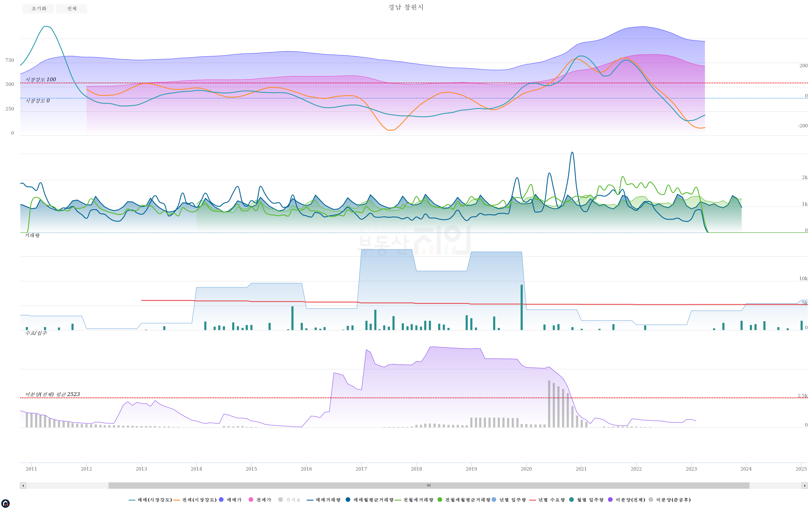Click the house logo icon bottom-left
Viewport: 812px width, 512px height.
[x=5, y=504]
